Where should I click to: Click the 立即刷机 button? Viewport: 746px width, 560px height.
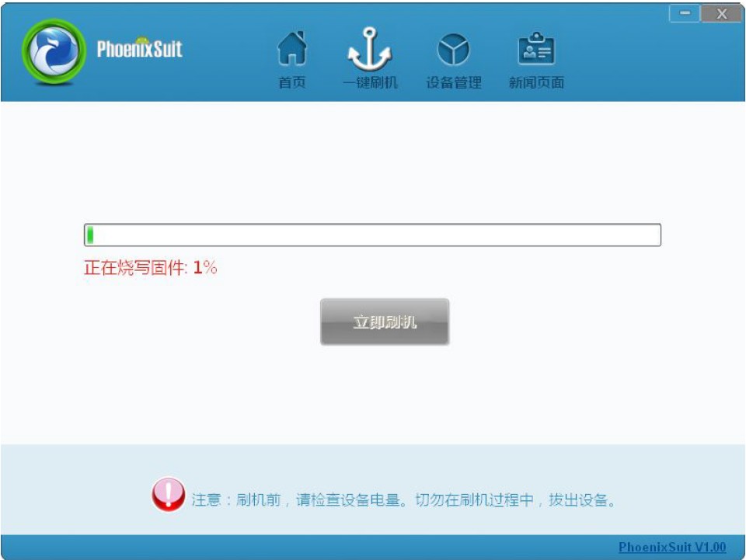[385, 322]
